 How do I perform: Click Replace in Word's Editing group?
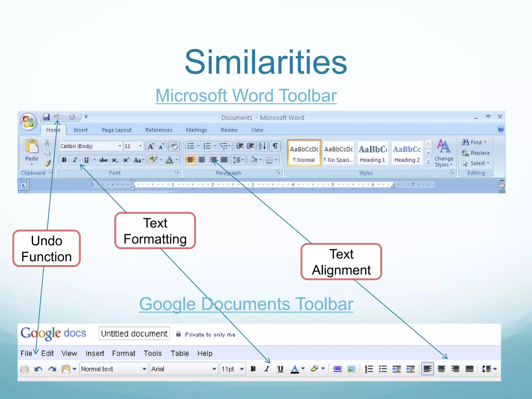click(x=476, y=153)
